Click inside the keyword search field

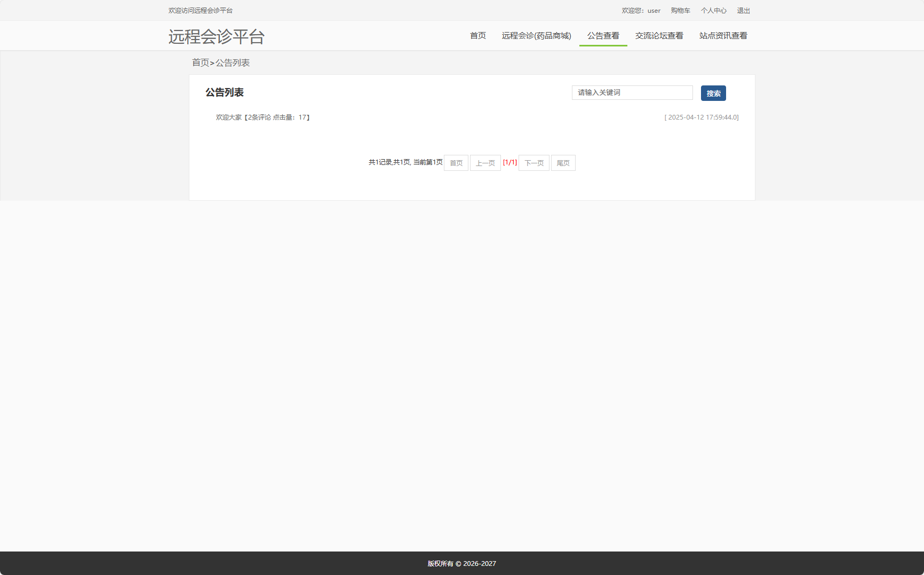click(x=632, y=92)
